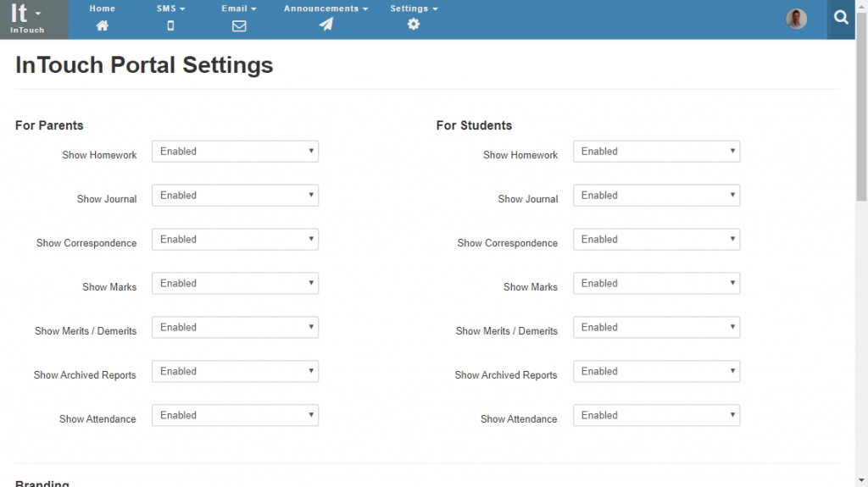Open the InTouch app switcher logo
The image size is (868, 487).
pyautogui.click(x=34, y=19)
